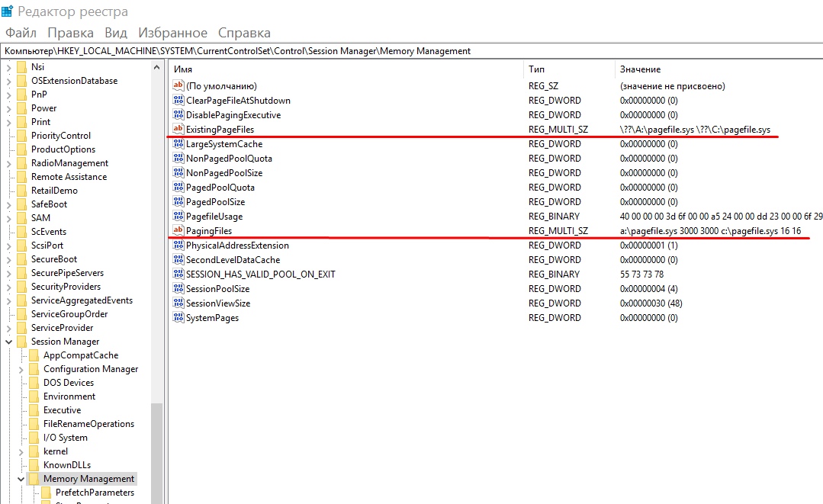Click the registry editor app icon in title bar
Screen dimensions: 823x504
[8, 12]
